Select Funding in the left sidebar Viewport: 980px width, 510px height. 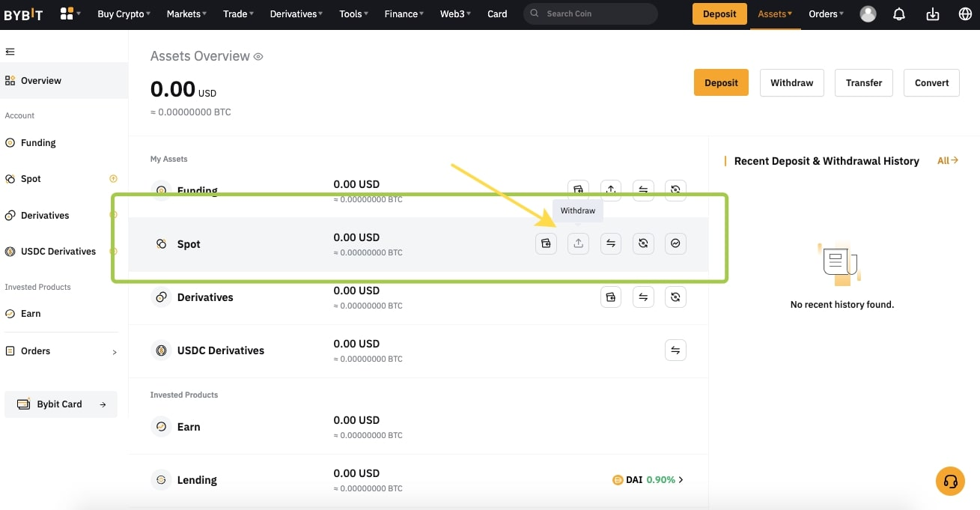(38, 143)
